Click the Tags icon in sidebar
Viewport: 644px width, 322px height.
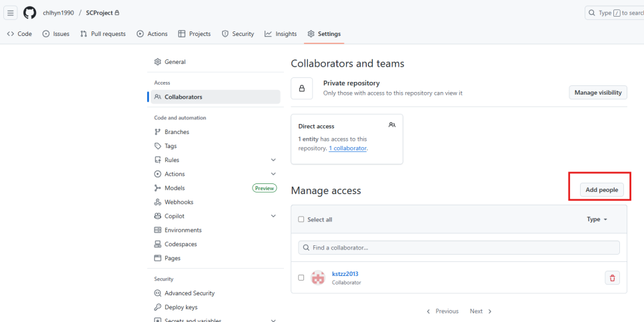(158, 146)
